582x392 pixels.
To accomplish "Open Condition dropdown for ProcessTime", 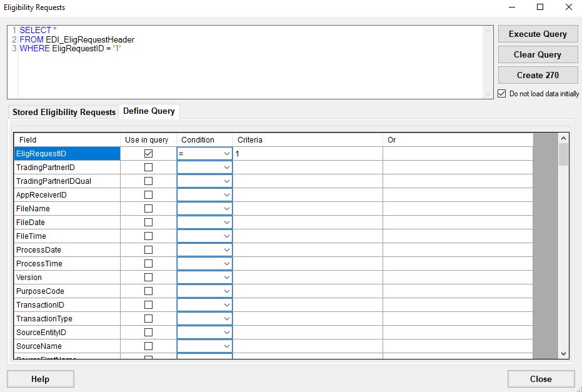I will [x=204, y=264].
